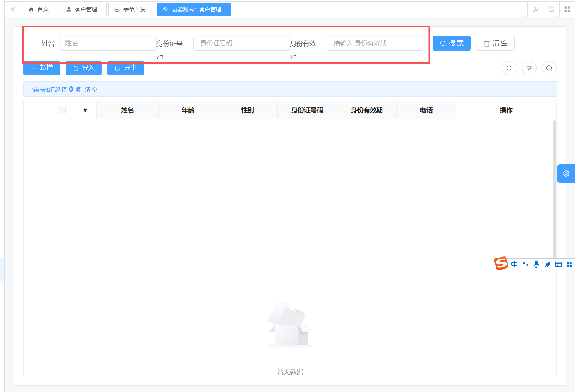The height and width of the screenshot is (392, 575).
Task: Open the 表单开发 tab
Action: click(x=131, y=10)
